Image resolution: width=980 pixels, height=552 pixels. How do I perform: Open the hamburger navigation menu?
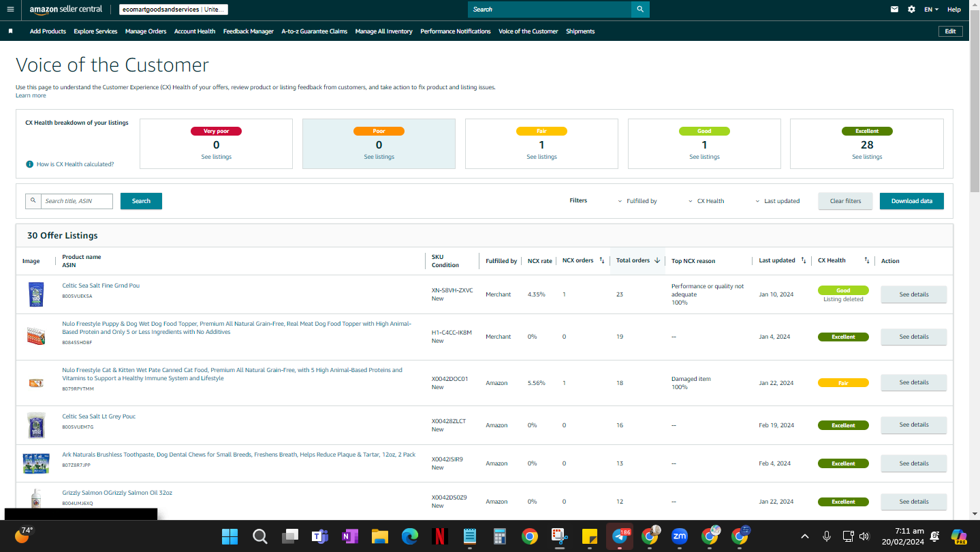click(10, 10)
